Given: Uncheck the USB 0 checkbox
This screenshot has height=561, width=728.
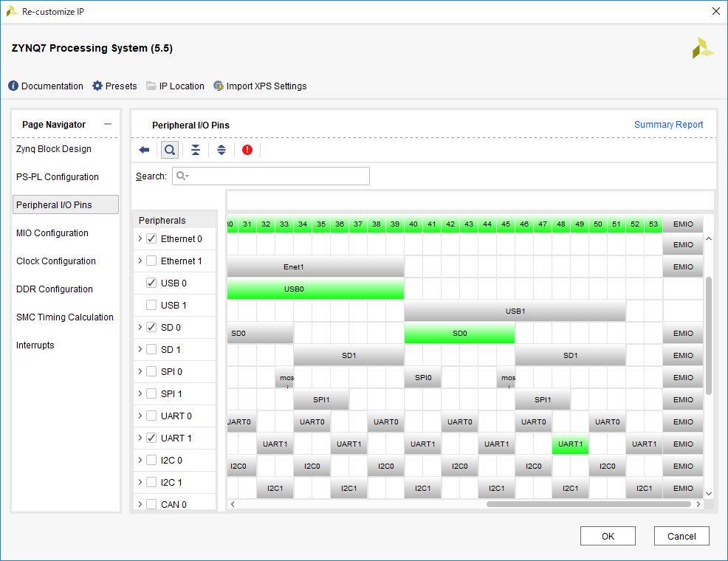Looking at the screenshot, I should pos(151,283).
